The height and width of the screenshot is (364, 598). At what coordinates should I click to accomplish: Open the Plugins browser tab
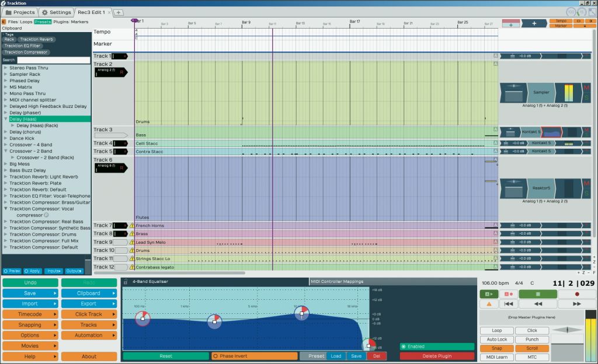pyautogui.click(x=61, y=22)
